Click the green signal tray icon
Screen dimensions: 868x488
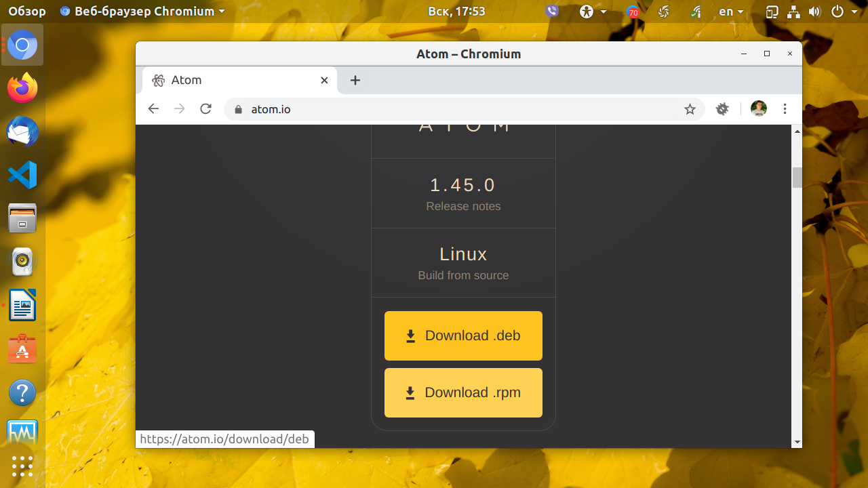pyautogui.click(x=696, y=12)
